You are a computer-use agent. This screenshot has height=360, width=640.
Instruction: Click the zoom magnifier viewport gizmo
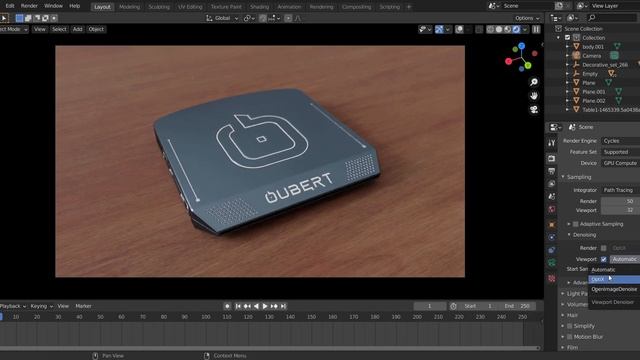[534, 82]
